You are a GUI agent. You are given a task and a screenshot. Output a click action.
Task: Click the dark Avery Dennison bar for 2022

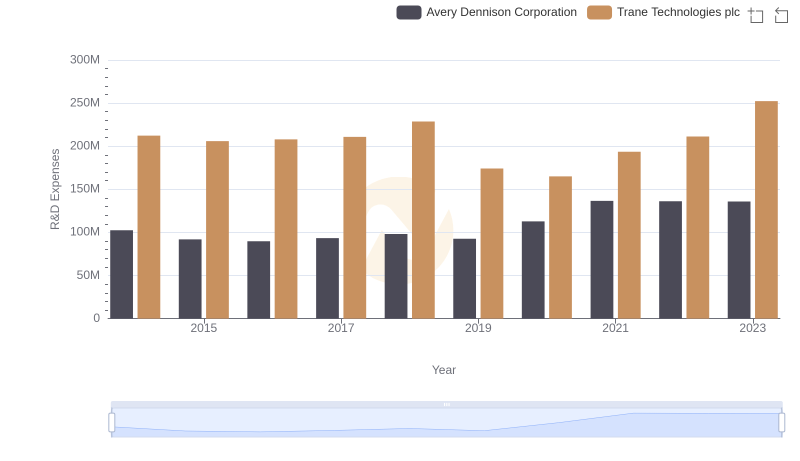point(670,260)
